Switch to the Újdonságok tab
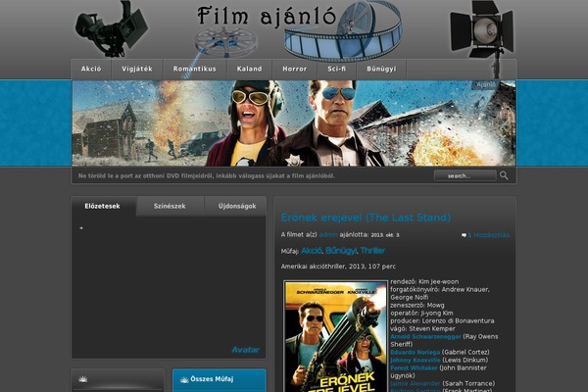Viewport: 588px width, 392px height. 237,207
